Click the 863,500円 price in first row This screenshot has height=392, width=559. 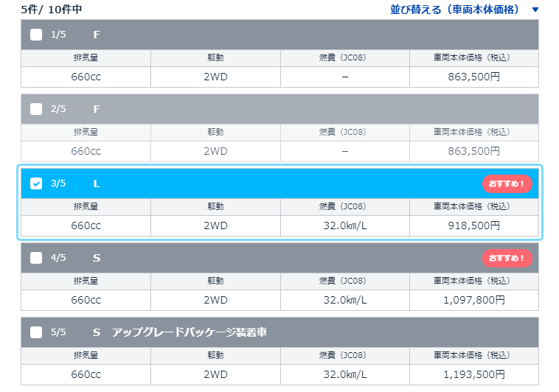pyautogui.click(x=473, y=77)
